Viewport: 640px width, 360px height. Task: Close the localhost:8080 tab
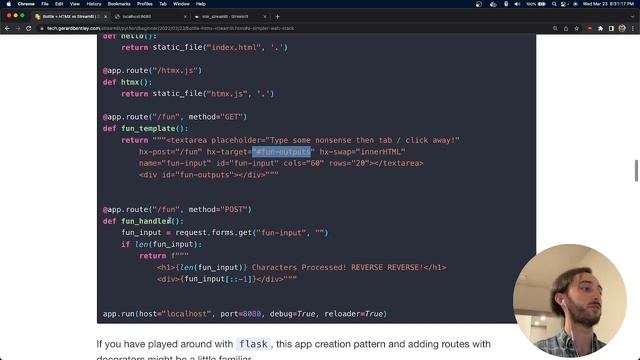pos(185,17)
